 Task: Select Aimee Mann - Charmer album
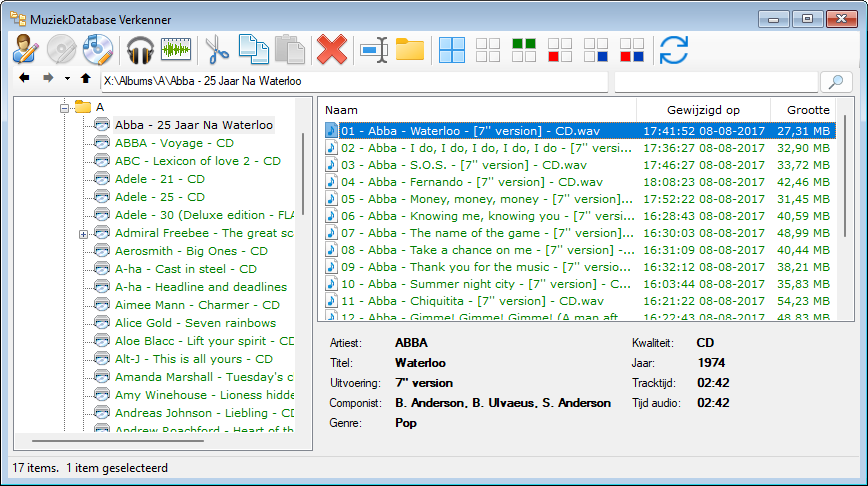(x=197, y=305)
